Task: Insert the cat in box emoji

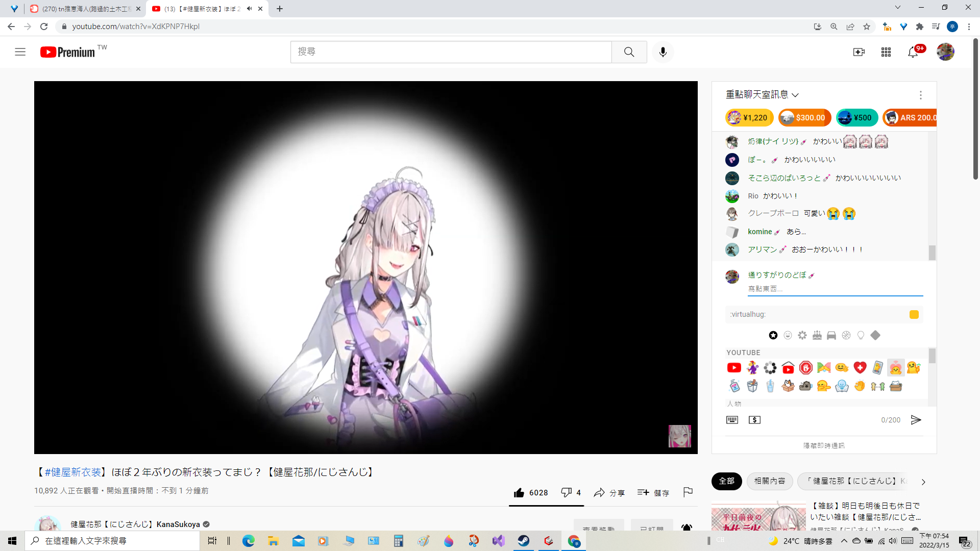Action: tap(788, 386)
